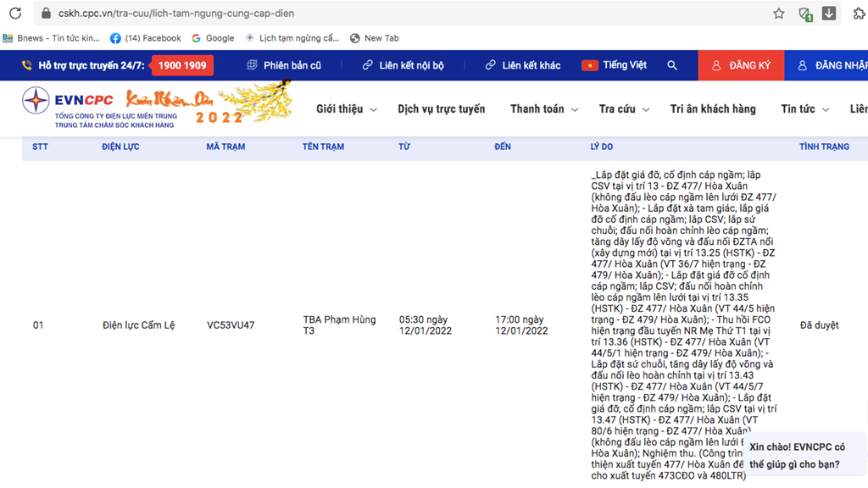Image resolution: width=868 pixels, height=488 pixels.
Task: Reload the page with the refresh icon
Action: point(15,14)
